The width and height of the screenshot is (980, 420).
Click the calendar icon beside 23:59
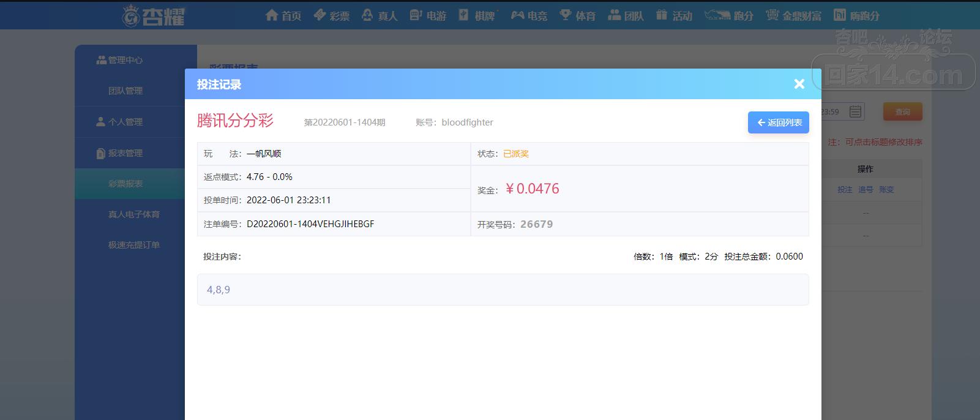pos(855,111)
